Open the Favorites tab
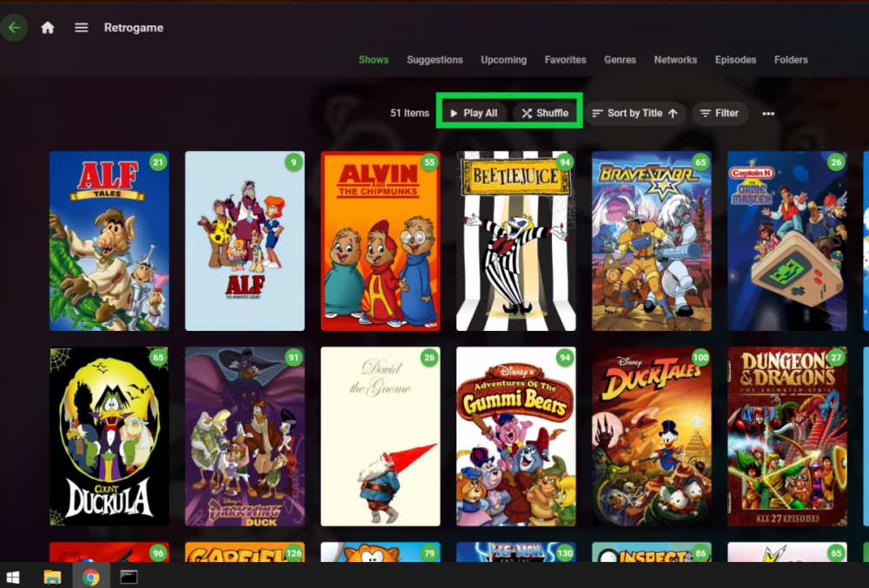The height and width of the screenshot is (588, 869). pos(566,60)
